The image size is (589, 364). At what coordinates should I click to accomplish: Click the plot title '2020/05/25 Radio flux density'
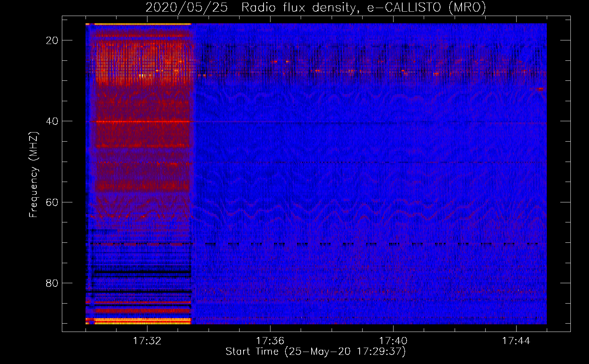point(315,7)
